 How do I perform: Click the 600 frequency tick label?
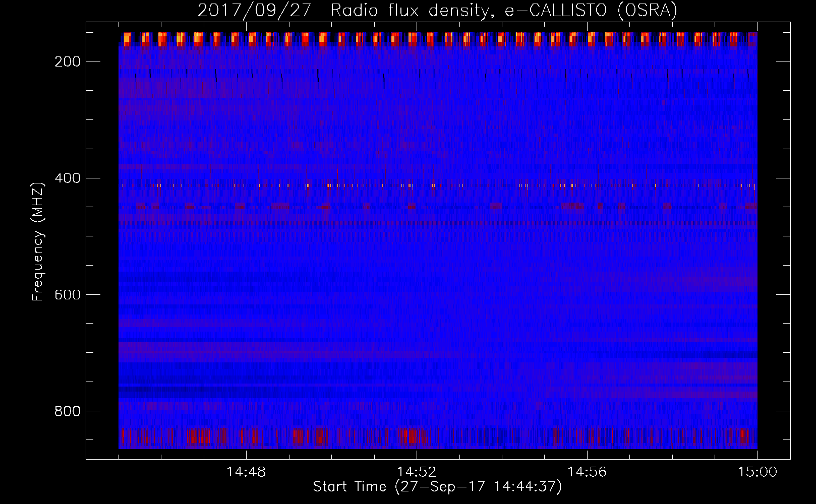pyautogui.click(x=68, y=295)
